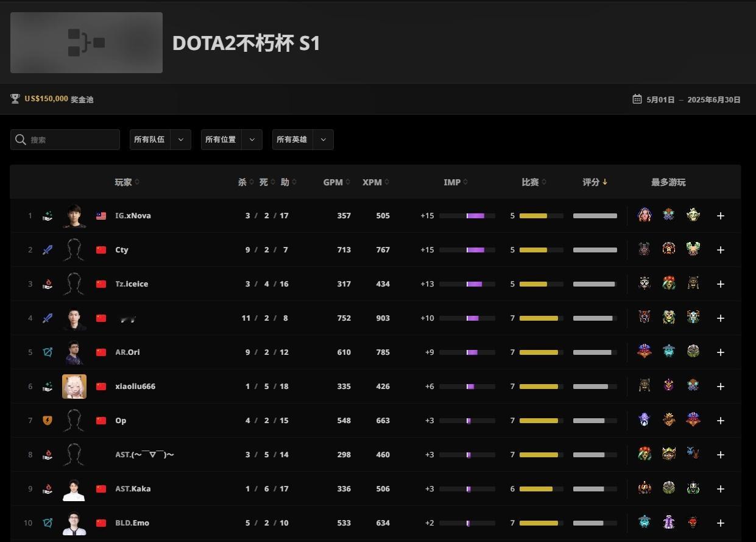Click the DOTA2不朽杯 S1 tournament title

[246, 43]
